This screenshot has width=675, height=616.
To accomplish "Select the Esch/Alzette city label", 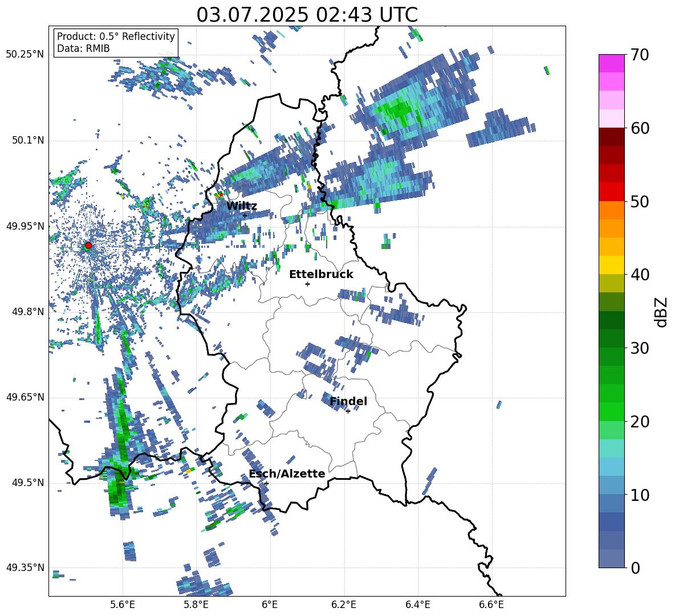I will [x=287, y=474].
